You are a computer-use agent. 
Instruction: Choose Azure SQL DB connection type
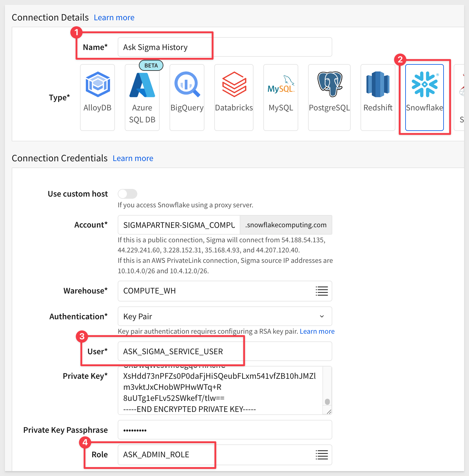click(142, 98)
